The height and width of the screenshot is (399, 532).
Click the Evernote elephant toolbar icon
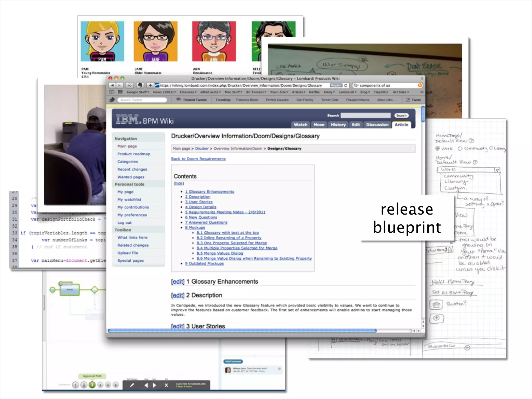click(x=140, y=85)
